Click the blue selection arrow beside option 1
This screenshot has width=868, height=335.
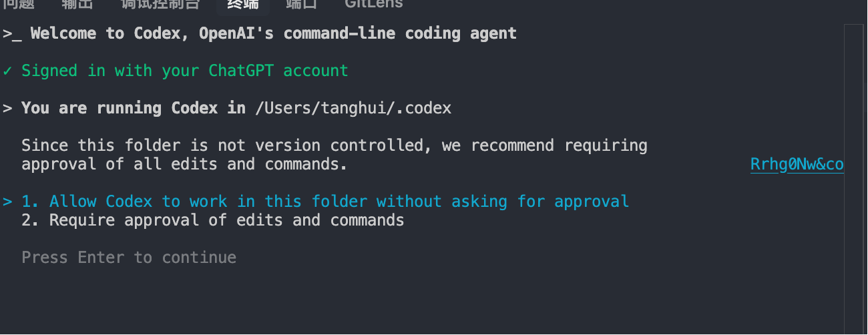tap(7, 201)
